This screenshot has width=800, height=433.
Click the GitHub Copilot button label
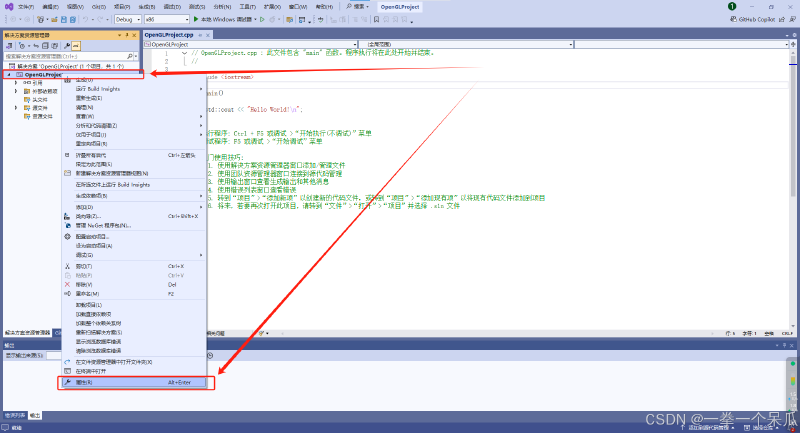757,19
